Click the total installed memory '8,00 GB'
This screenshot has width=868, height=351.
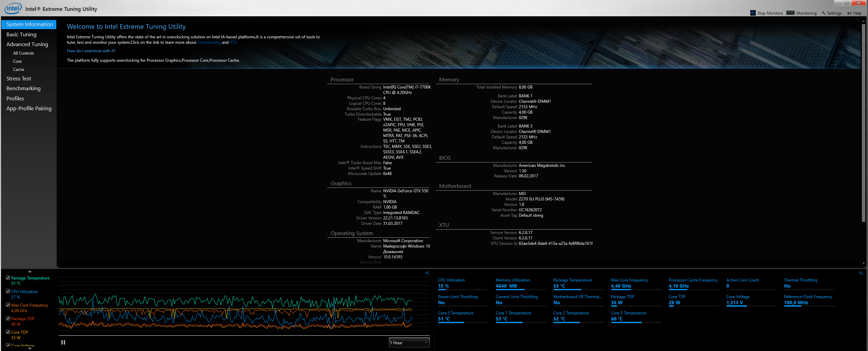pos(526,87)
